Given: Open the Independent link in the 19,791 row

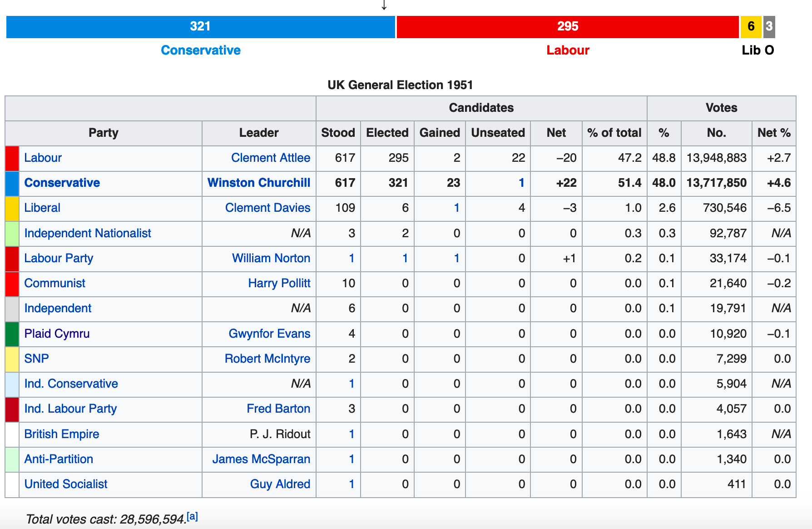Looking at the screenshot, I should click(58, 308).
